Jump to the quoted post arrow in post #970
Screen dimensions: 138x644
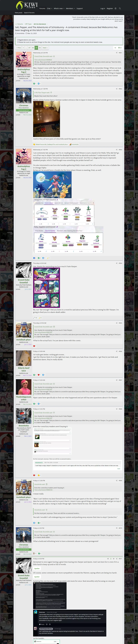54,532
